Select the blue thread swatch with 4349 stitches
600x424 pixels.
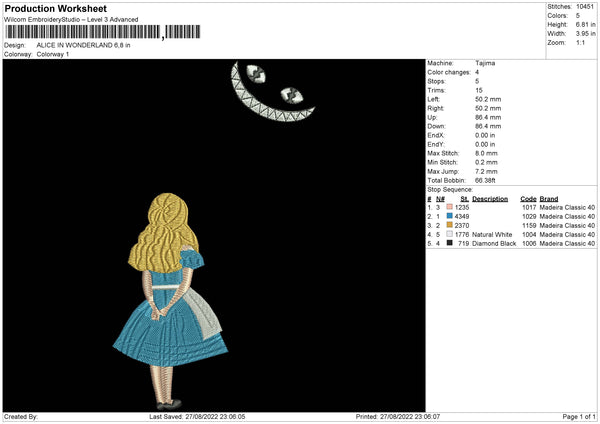[449, 216]
